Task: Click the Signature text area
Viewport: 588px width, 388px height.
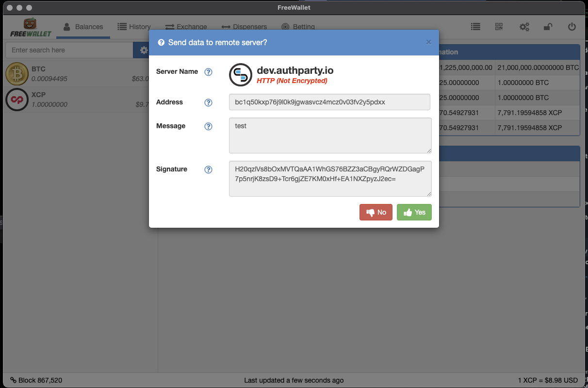Action: tap(330, 179)
